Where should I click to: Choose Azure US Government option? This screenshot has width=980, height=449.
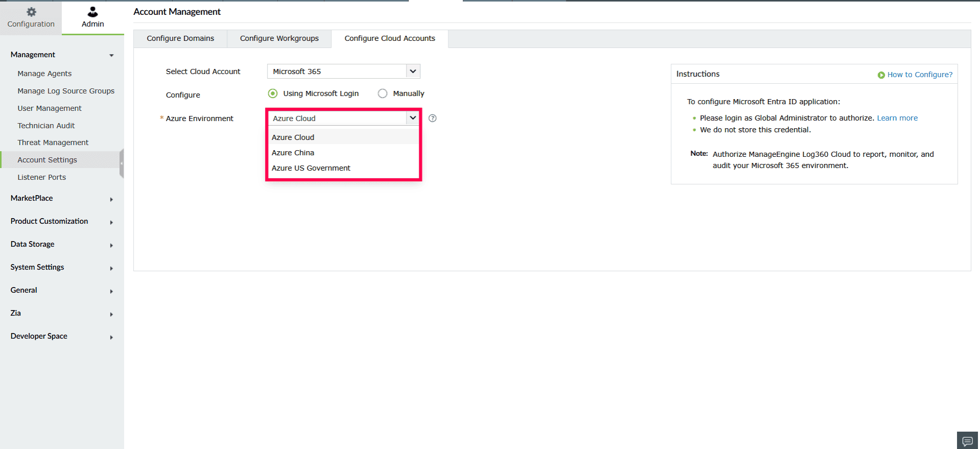(343, 168)
